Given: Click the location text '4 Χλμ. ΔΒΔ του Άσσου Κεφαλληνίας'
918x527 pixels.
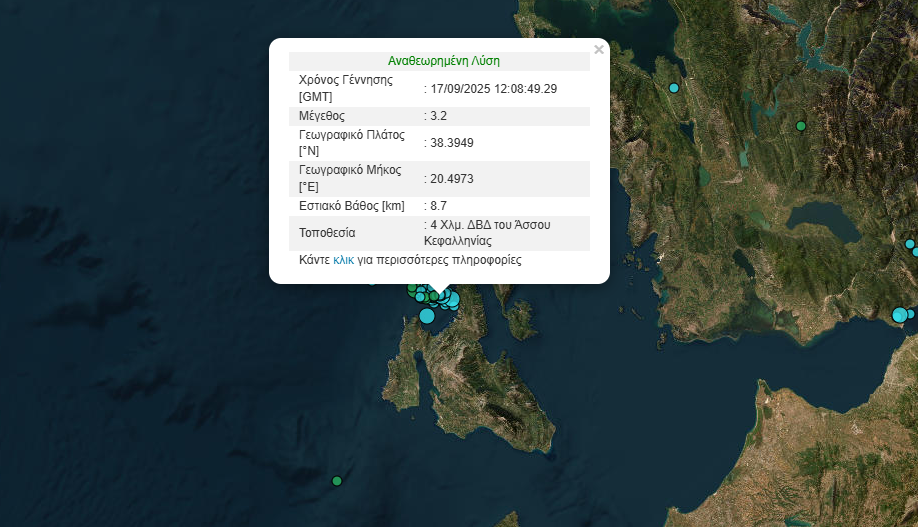Looking at the screenshot, I should [487, 233].
